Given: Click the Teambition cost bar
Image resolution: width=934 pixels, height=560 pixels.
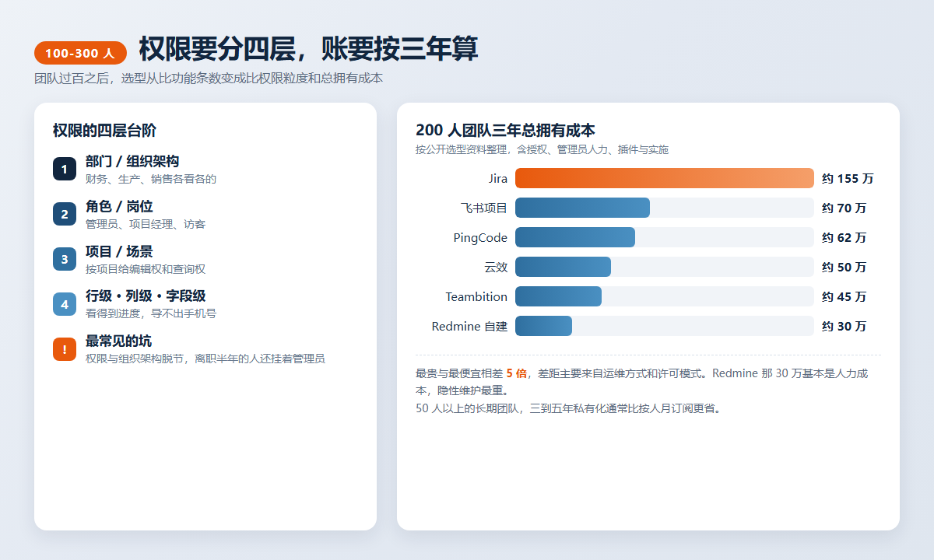Looking at the screenshot, I should pos(558,296).
